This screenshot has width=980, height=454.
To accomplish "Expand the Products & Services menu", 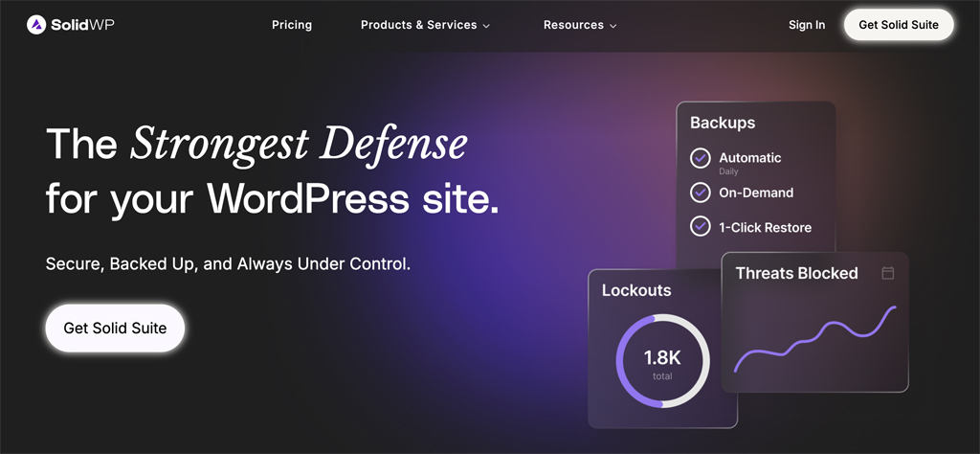I will pos(425,25).
